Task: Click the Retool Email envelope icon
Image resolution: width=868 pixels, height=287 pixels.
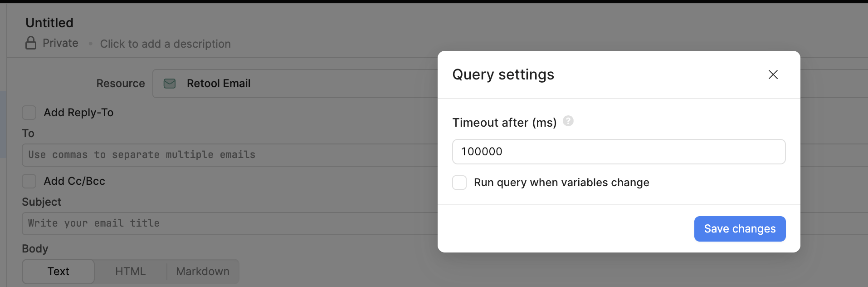Action: 170,84
